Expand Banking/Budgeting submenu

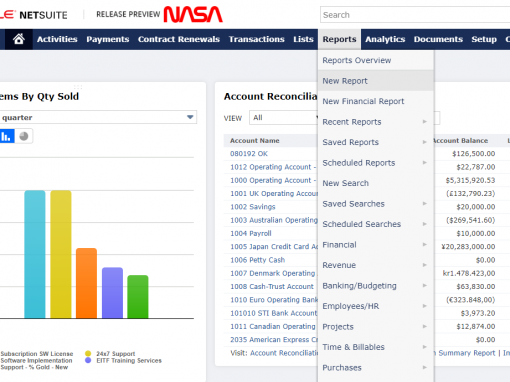[376, 286]
